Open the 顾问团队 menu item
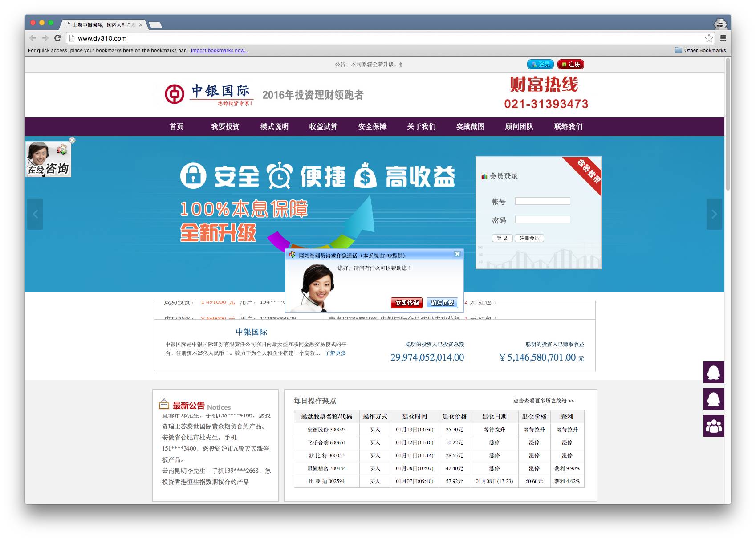The image size is (756, 540). point(519,126)
